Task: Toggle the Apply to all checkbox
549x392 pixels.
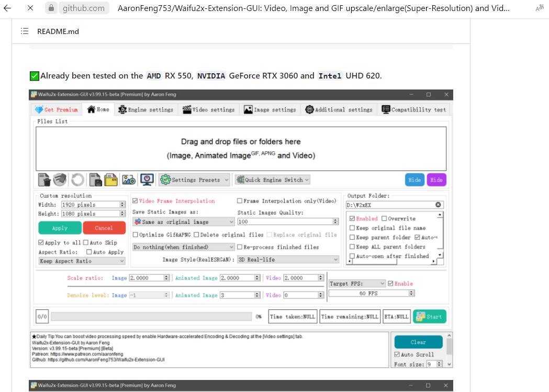Action: coord(41,242)
